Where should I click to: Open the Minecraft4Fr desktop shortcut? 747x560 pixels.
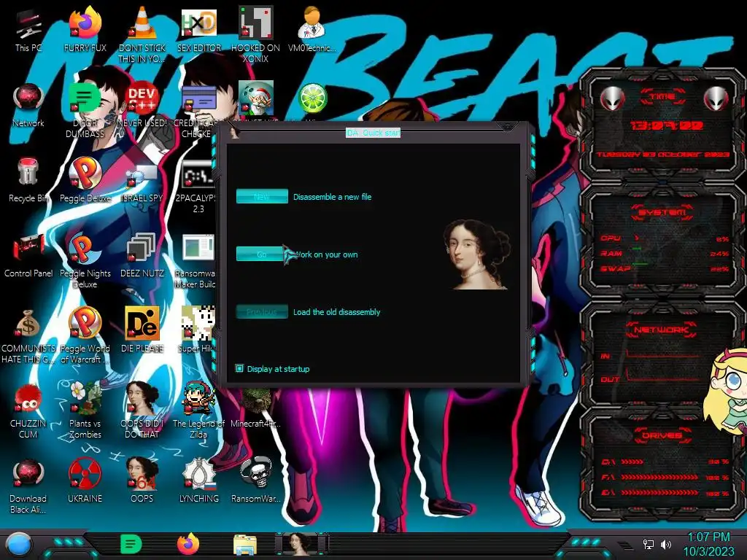tap(255, 408)
